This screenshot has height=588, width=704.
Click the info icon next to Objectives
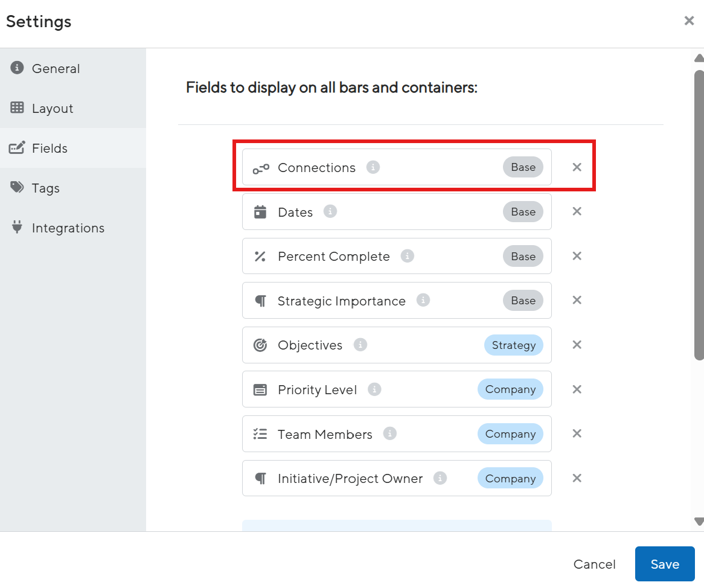pyautogui.click(x=360, y=345)
